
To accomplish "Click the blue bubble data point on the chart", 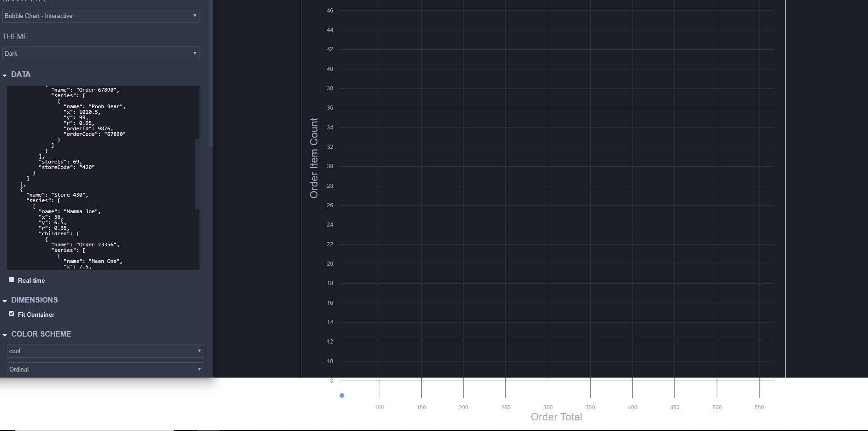I will click(x=341, y=395).
